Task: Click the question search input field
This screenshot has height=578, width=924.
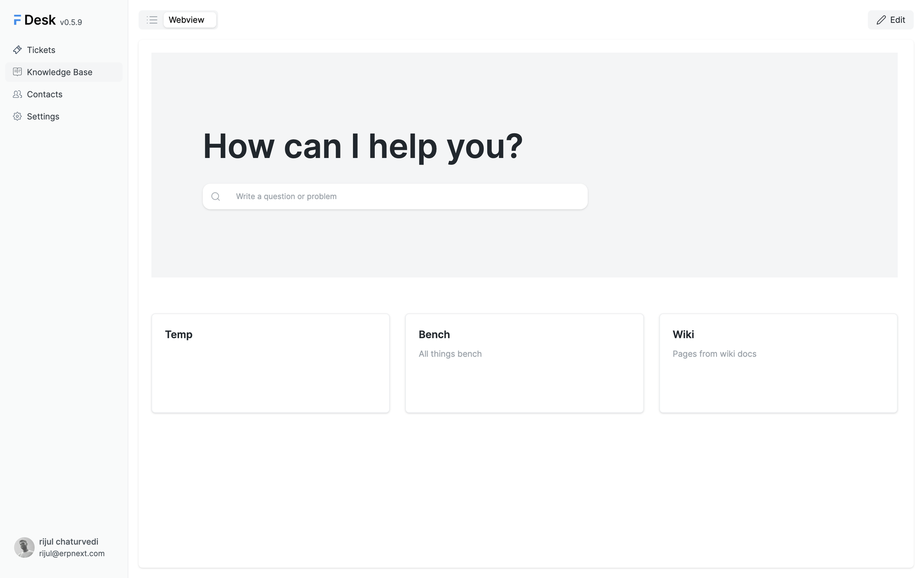Action: point(395,196)
